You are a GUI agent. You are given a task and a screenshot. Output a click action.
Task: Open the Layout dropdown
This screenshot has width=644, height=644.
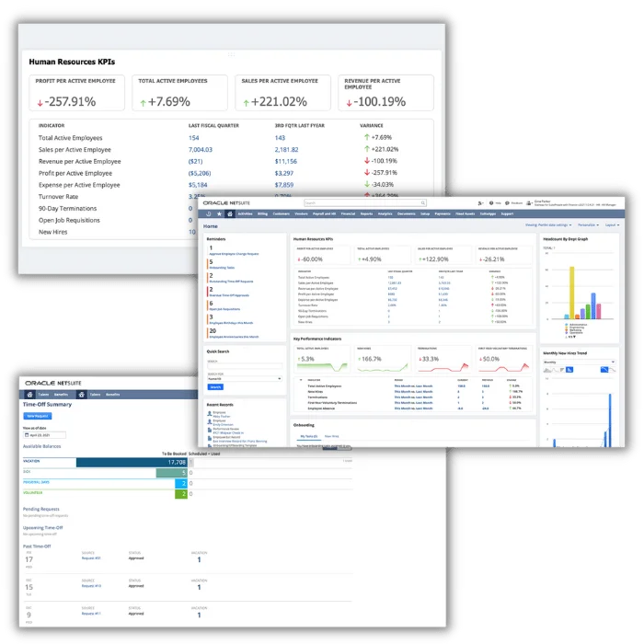(613, 224)
